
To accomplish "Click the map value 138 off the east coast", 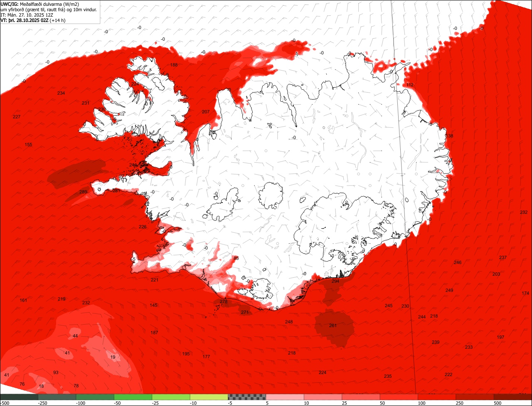I will click(x=449, y=136).
